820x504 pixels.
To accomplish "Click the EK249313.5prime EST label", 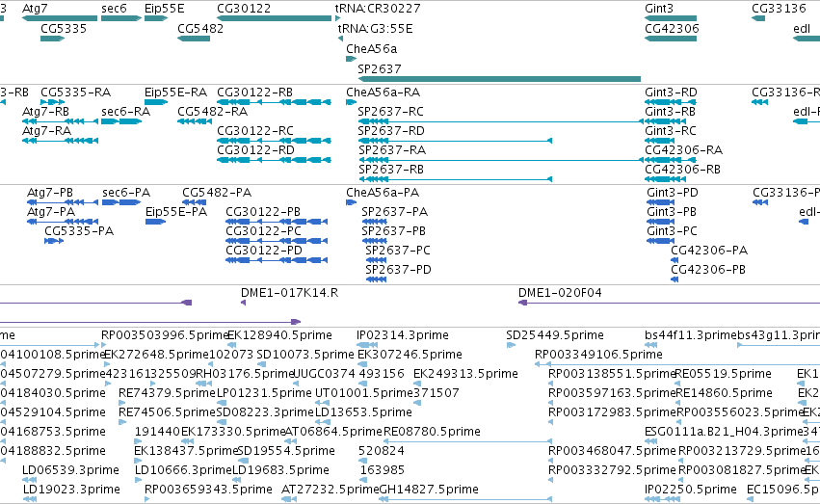I will click(x=466, y=374).
